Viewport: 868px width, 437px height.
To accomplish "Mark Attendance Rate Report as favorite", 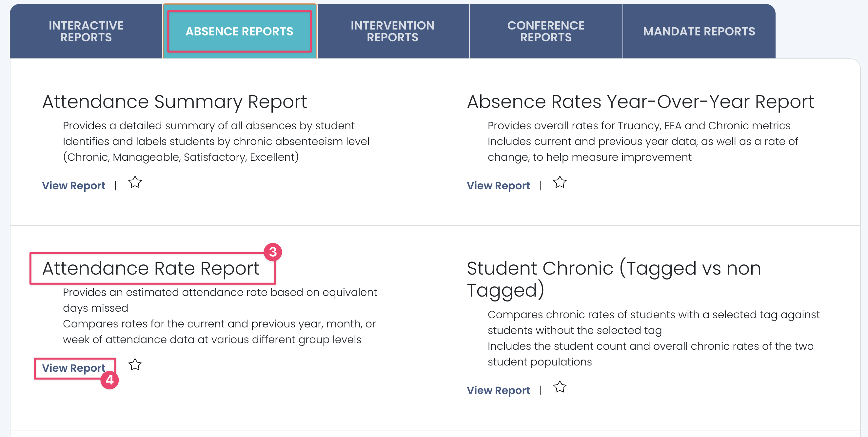I will click(135, 365).
